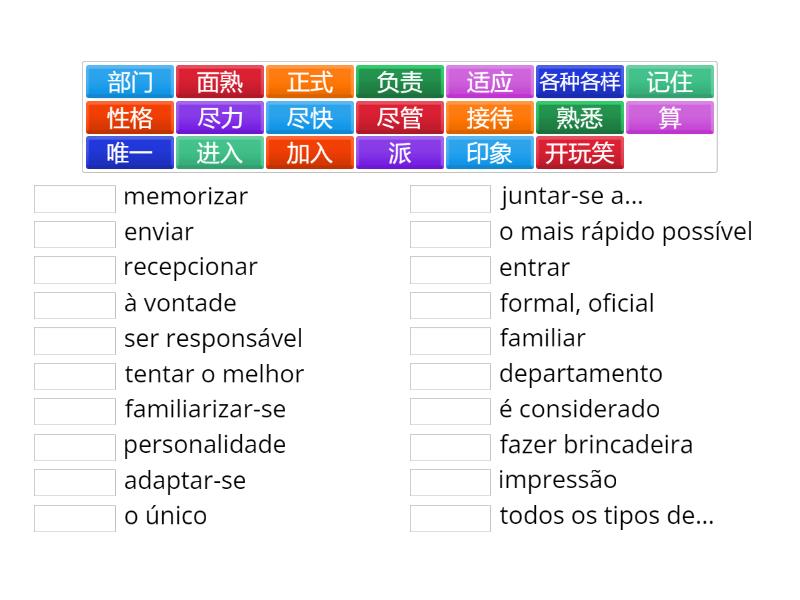Click the 开玩笑 tile
Screen dimensions: 800x600
tap(580, 153)
